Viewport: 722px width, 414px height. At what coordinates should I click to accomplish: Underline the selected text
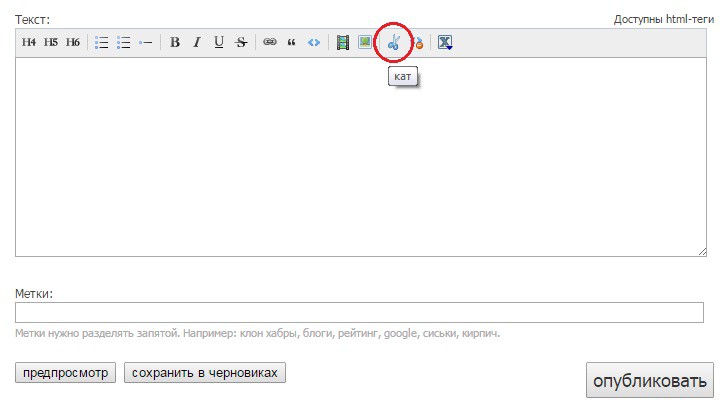[x=219, y=43]
